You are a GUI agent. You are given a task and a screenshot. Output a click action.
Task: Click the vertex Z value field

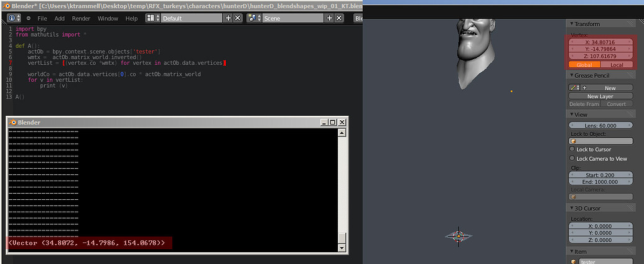600,56
